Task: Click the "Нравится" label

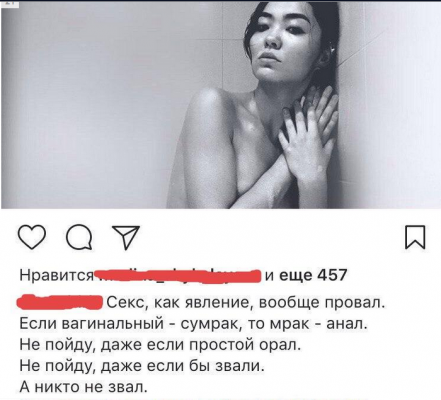Action: click(56, 276)
